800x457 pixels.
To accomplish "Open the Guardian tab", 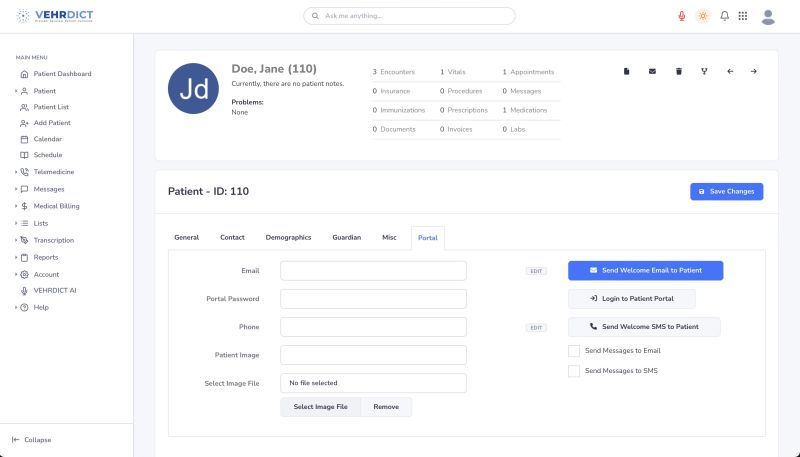I will pos(346,237).
